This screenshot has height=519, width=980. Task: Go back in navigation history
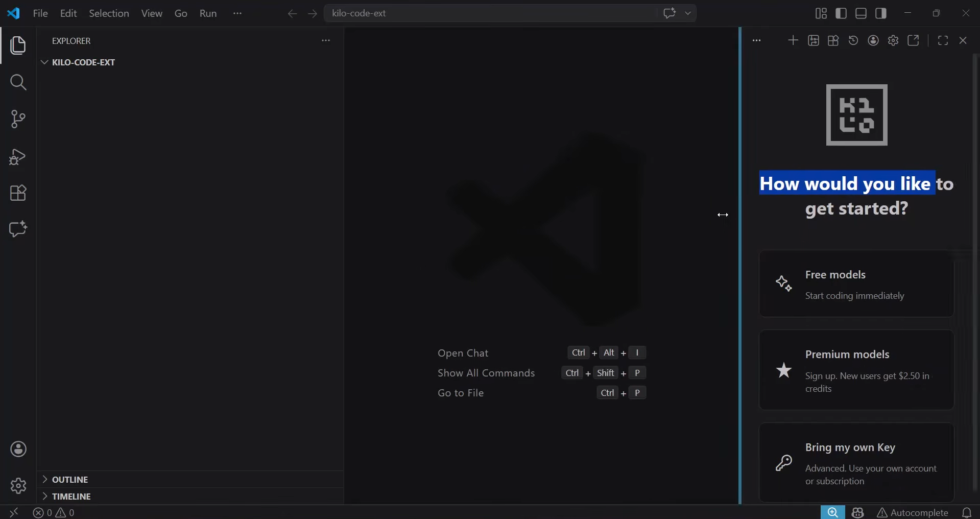pyautogui.click(x=292, y=13)
